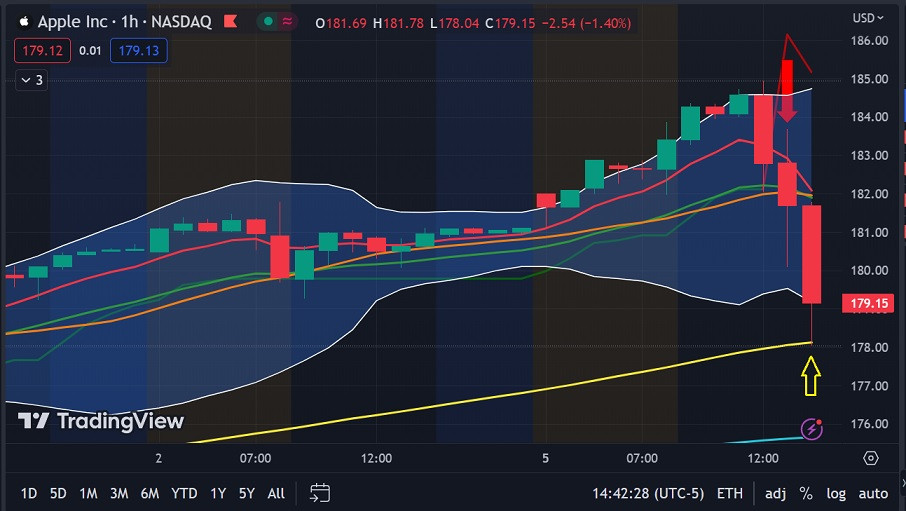906x511 pixels.
Task: Select the All time range
Action: (x=276, y=493)
